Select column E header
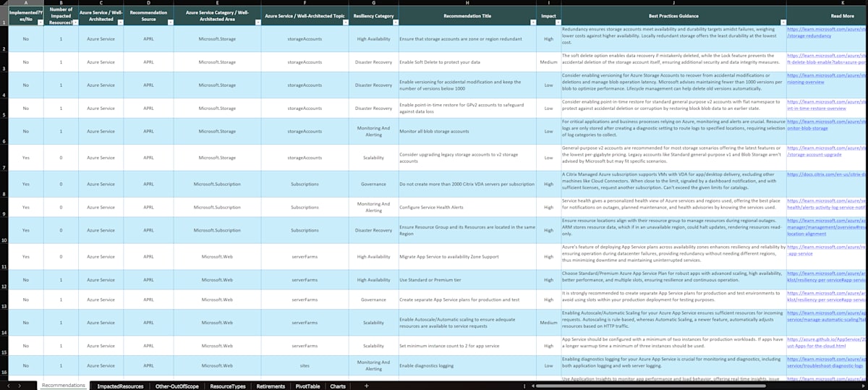The width and height of the screenshot is (868, 390). click(217, 3)
